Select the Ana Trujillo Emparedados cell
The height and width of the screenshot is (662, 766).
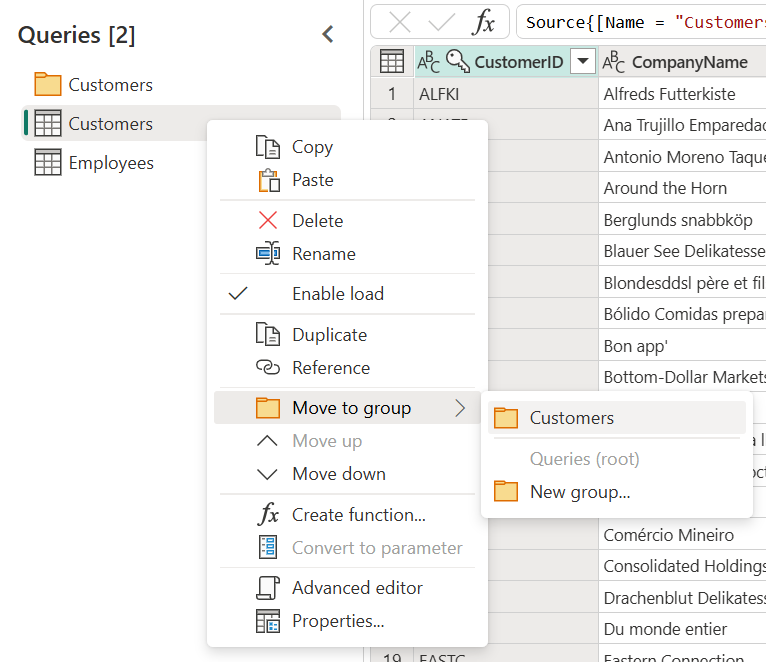click(x=682, y=125)
